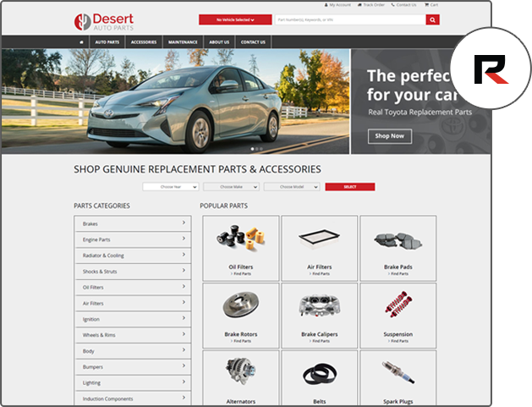Select the Brake Rotors product image
The height and width of the screenshot is (407, 532).
240,305
